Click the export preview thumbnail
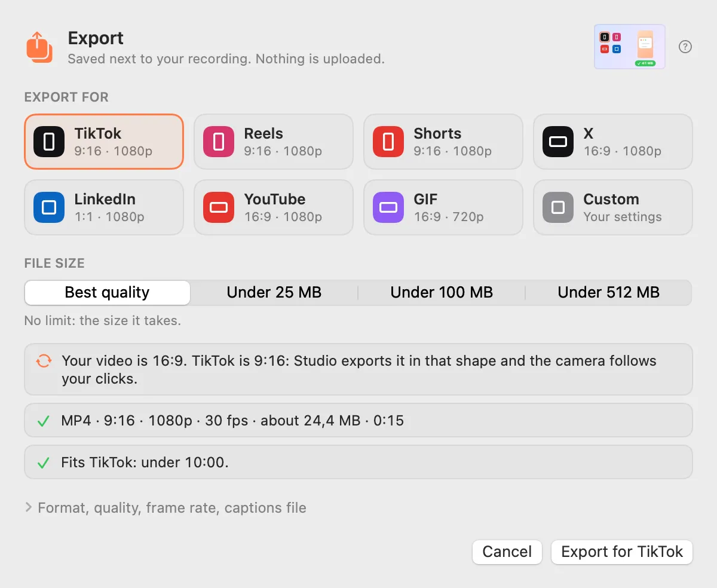Image resolution: width=717 pixels, height=588 pixels. point(630,47)
